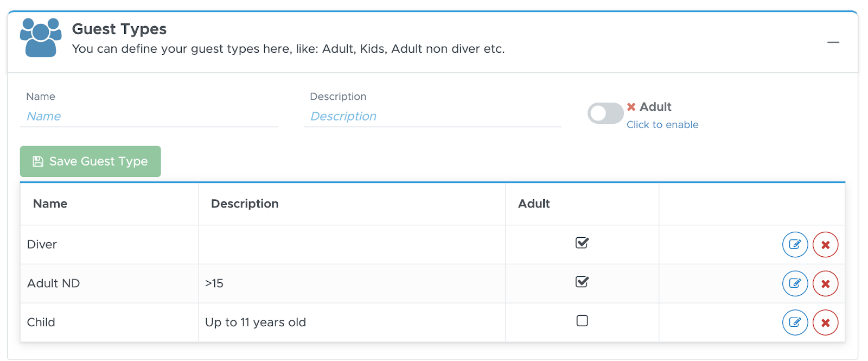Focus the Description input field

point(432,116)
